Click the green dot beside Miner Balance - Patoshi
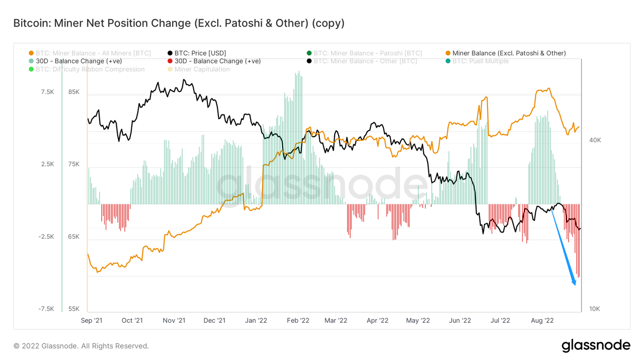This screenshot has height=362, width=644. tap(309, 53)
